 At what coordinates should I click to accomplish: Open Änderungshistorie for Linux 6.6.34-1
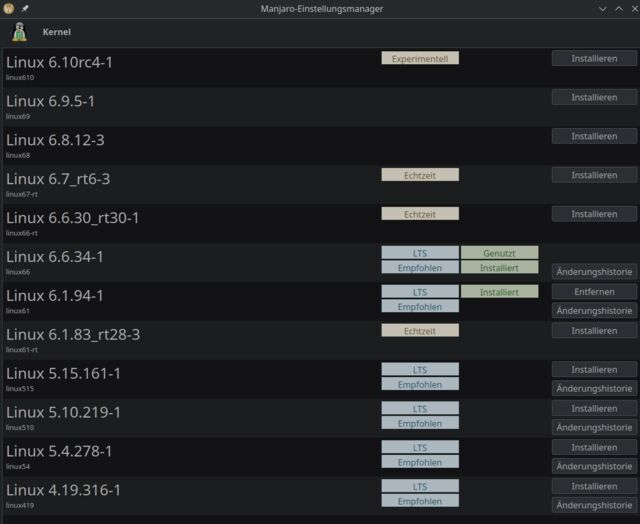coord(594,272)
